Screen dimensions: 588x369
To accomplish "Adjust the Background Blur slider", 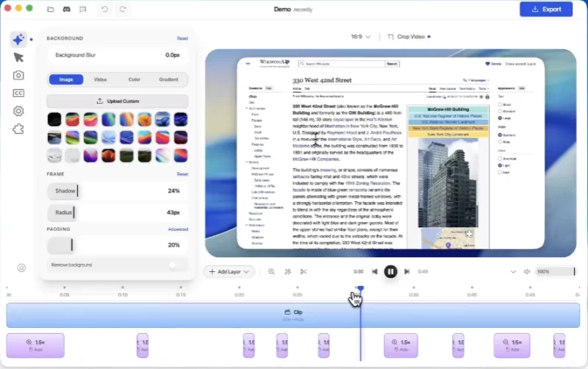I will coord(118,55).
